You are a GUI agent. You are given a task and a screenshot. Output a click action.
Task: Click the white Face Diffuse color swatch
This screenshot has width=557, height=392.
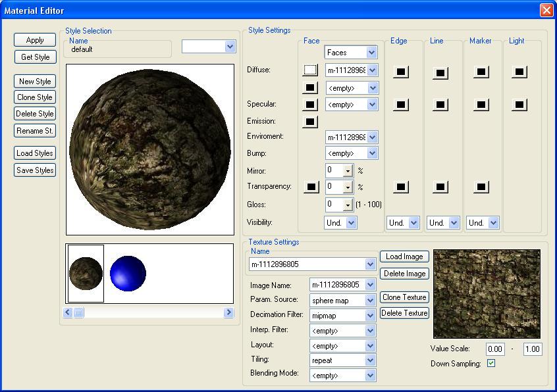tap(310, 70)
